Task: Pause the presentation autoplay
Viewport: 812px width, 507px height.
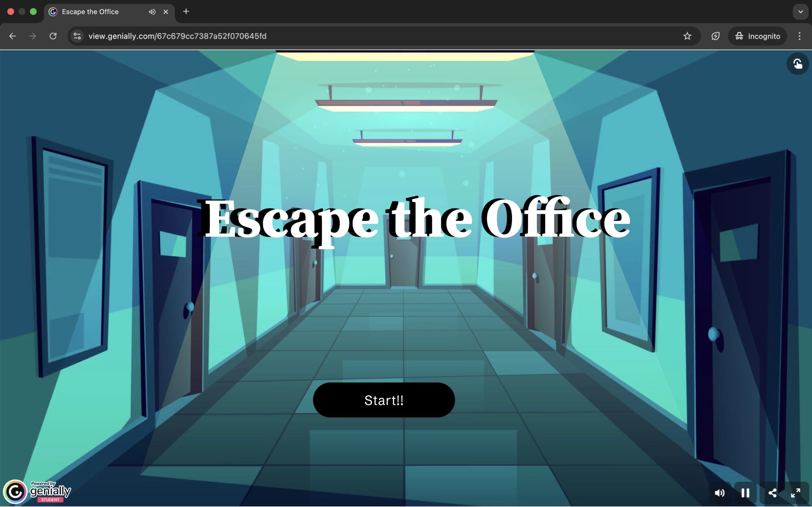Action: pyautogui.click(x=745, y=492)
